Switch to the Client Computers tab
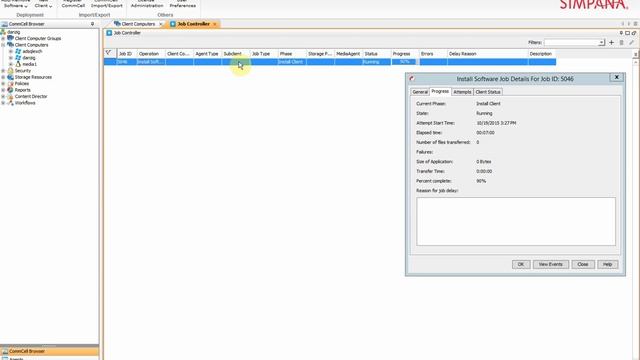Screen dimensions: 640x360 click(x=138, y=24)
